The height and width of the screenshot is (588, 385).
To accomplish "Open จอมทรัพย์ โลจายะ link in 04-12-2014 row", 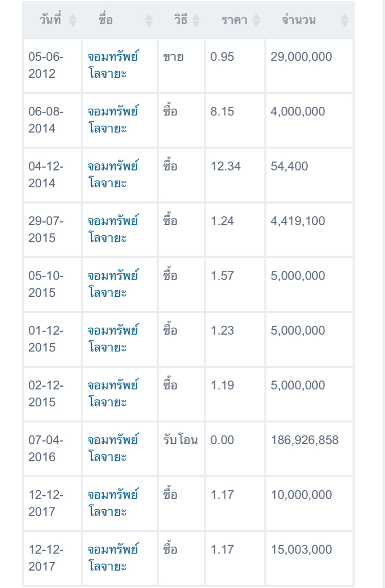I will [113, 175].
